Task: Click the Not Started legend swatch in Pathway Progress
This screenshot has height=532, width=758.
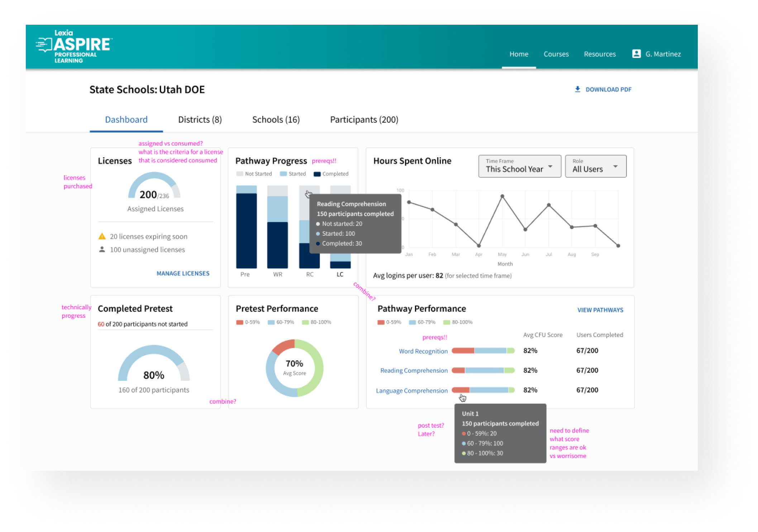Action: 239,174
